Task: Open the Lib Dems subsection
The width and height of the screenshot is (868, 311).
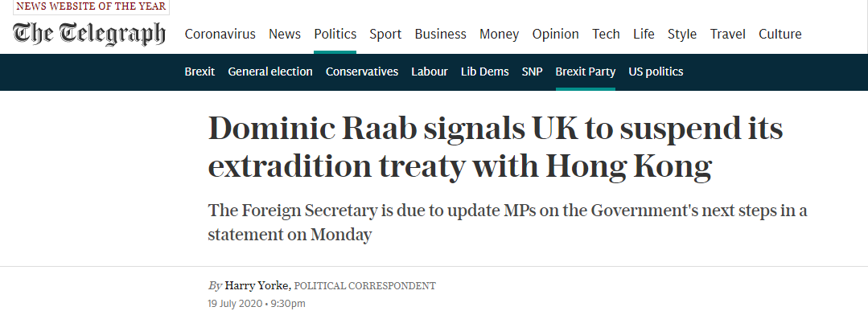Action: click(484, 72)
